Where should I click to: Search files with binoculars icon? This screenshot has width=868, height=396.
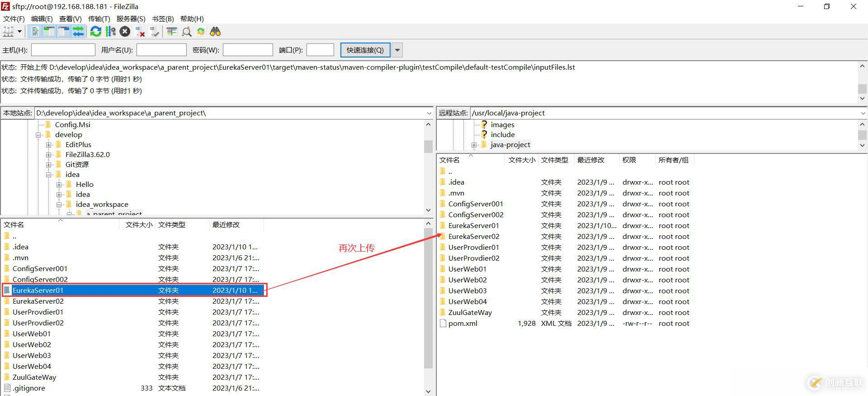(215, 32)
